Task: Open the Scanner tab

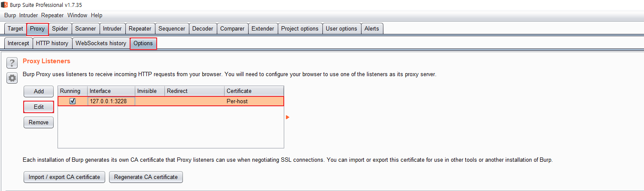Action: tap(86, 29)
